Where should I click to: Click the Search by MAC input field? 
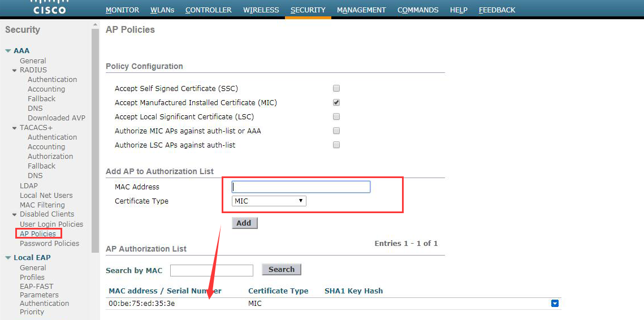211,270
